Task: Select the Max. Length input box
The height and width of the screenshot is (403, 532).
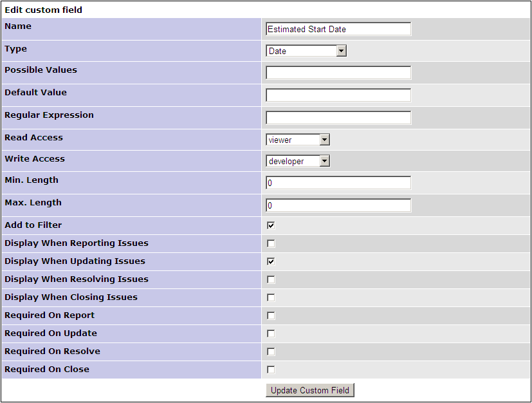Action: (338, 205)
